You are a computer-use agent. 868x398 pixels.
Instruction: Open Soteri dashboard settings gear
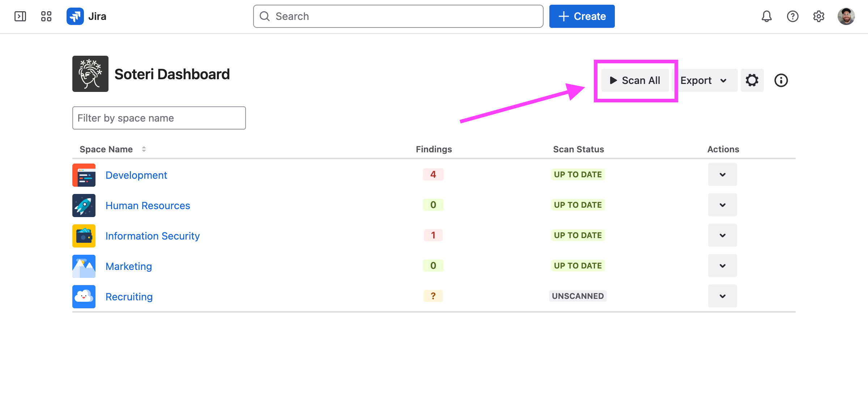coord(752,80)
